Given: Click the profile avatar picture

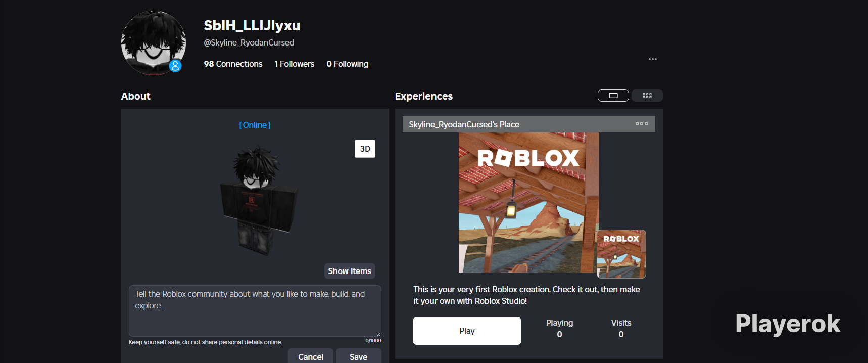Looking at the screenshot, I should click(154, 43).
